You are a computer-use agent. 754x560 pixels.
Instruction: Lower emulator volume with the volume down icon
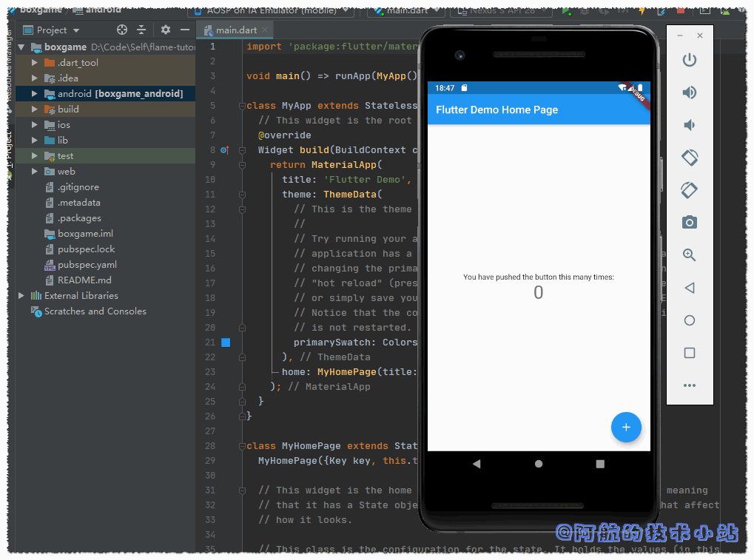pos(689,125)
